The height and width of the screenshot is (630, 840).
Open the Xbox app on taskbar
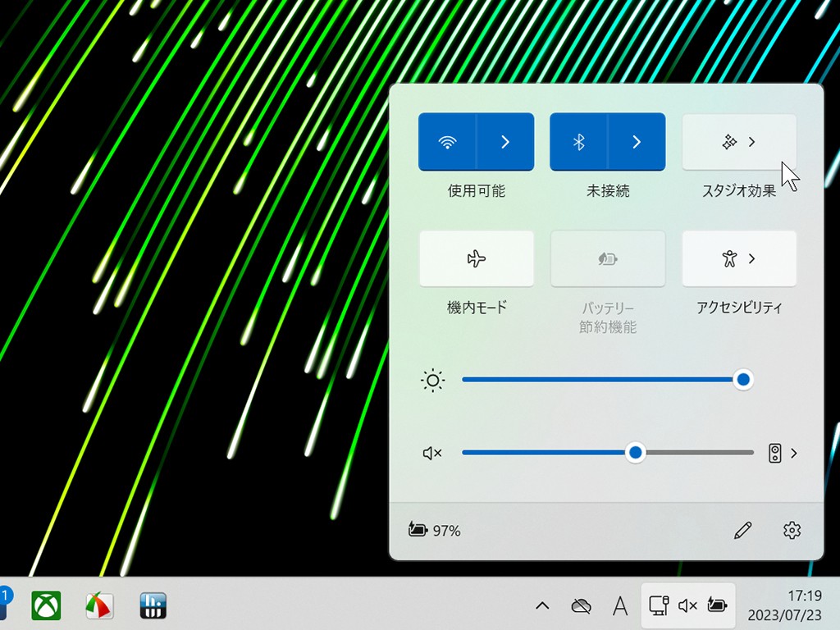pos(46,605)
